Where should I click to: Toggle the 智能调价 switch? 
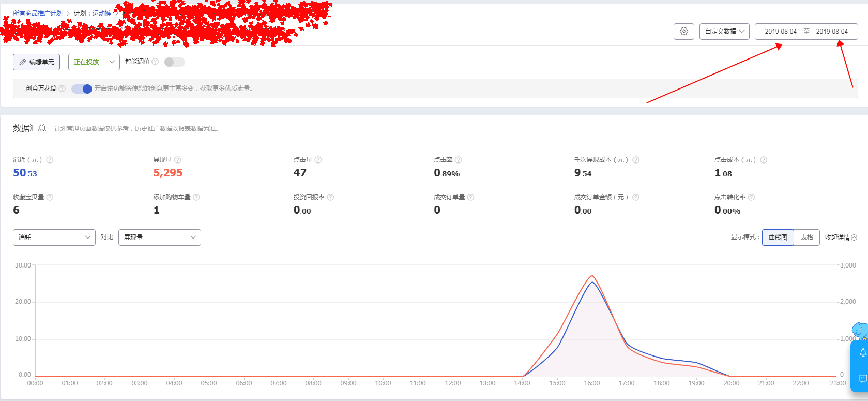click(x=174, y=62)
